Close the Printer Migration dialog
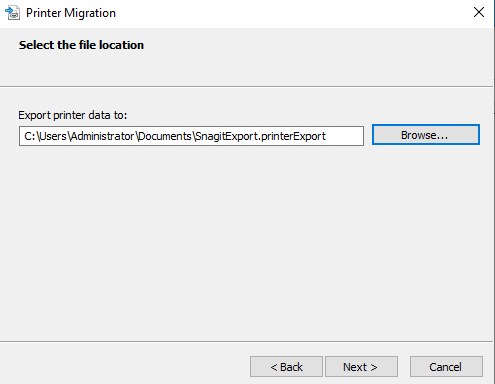 click(479, 12)
